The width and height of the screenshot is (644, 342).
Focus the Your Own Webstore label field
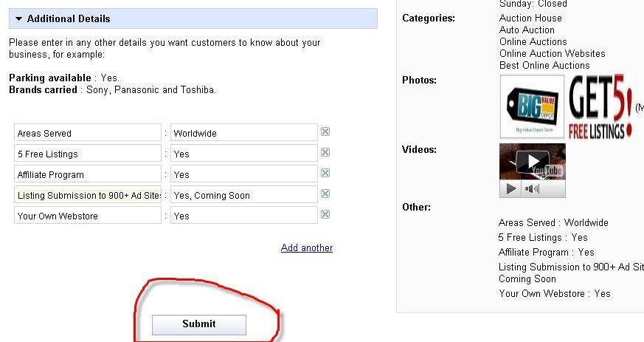coord(87,216)
